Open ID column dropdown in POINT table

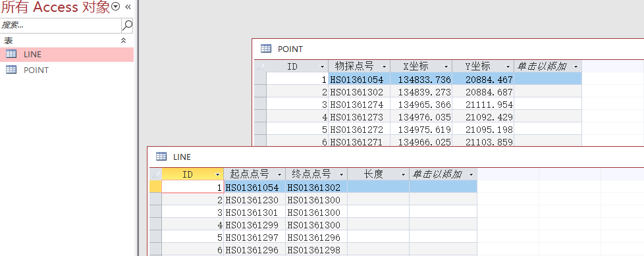tap(322, 66)
